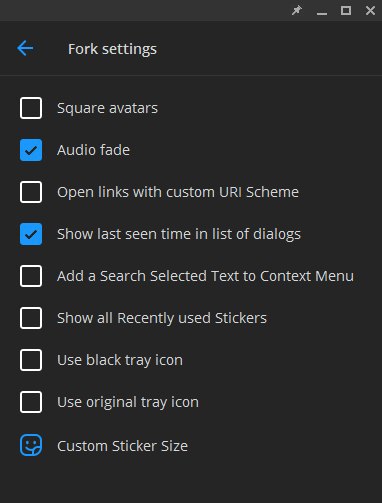
Task: Open the sticker smiley face icon
Action: pos(31,445)
